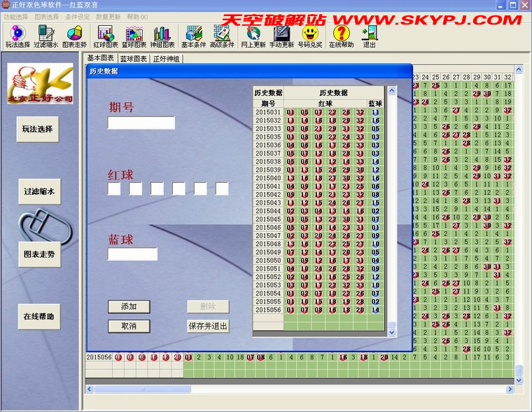The height and width of the screenshot is (412, 532).
Task: Click the 退出 exit icon in toolbar
Action: 369,36
